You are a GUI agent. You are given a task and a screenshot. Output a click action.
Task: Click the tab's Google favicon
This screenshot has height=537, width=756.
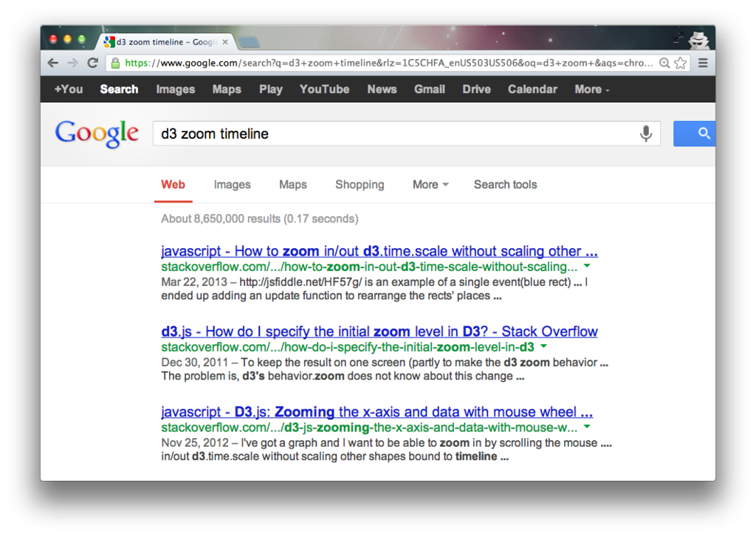click(109, 42)
